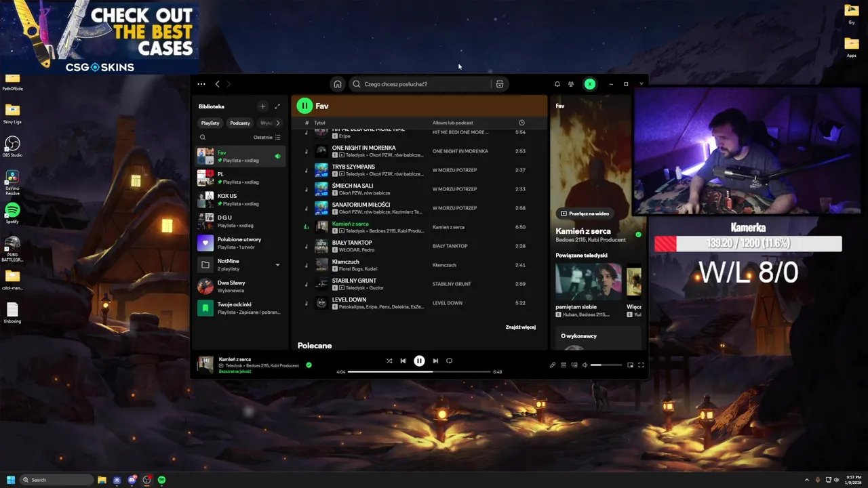Open the DaVinci Resolve desktop shortcut
Viewport: 868px width, 488px height.
click(x=12, y=183)
